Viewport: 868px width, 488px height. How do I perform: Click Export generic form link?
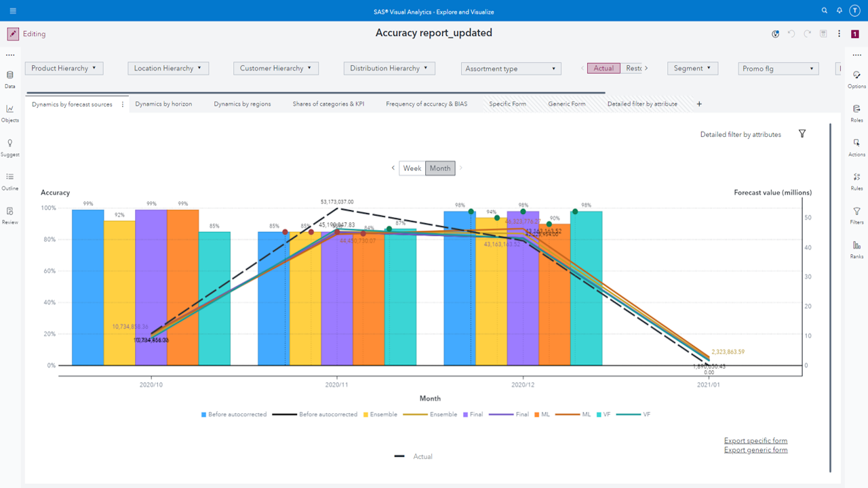(x=755, y=450)
